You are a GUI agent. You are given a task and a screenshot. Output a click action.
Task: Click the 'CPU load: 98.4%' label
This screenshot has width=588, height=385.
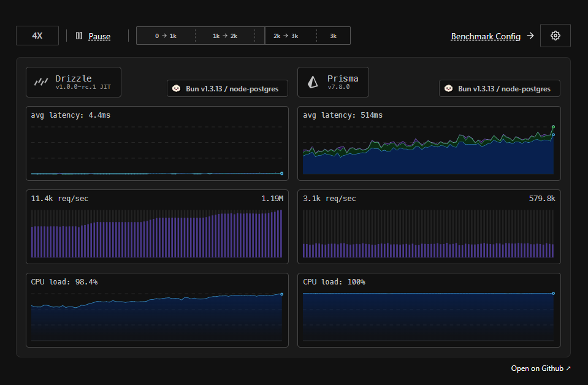[64, 281]
